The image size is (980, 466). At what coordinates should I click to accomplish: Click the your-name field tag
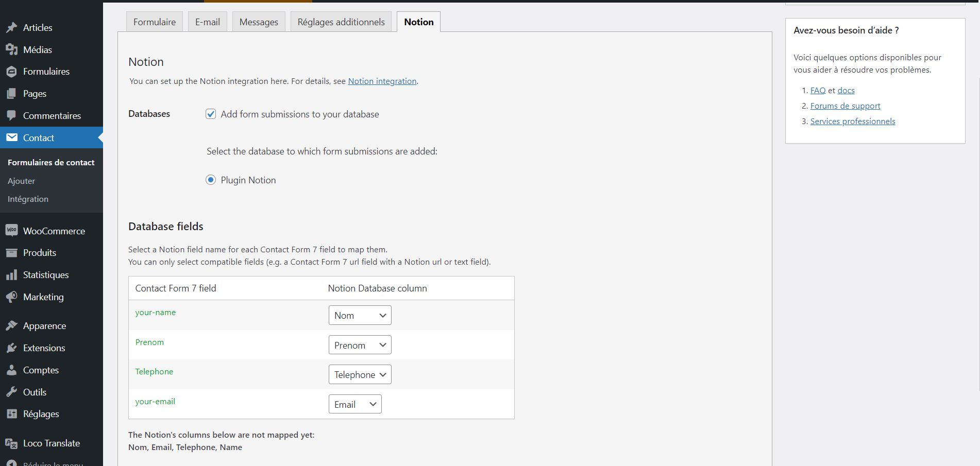[x=156, y=313]
